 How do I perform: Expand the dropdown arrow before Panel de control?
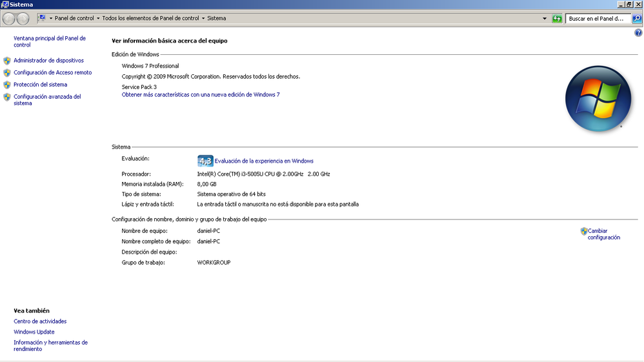pyautogui.click(x=51, y=19)
